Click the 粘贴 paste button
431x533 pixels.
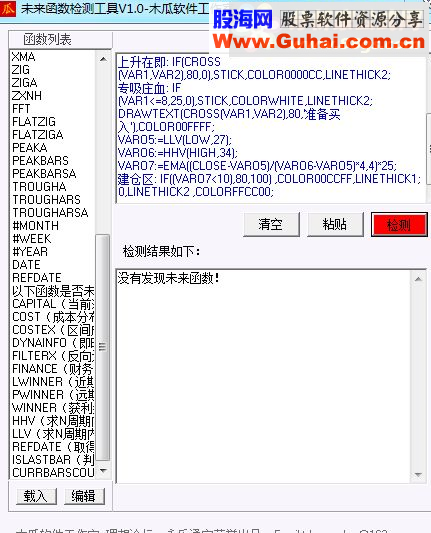335,225
